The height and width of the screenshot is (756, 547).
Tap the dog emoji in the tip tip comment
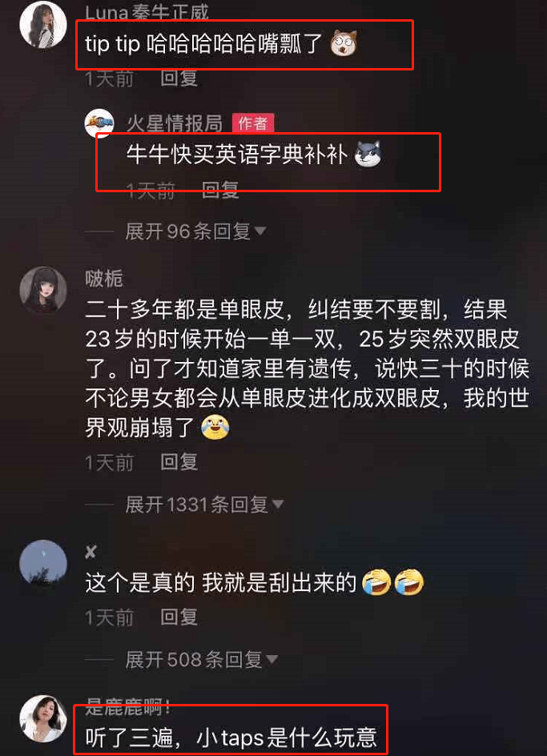(x=344, y=43)
